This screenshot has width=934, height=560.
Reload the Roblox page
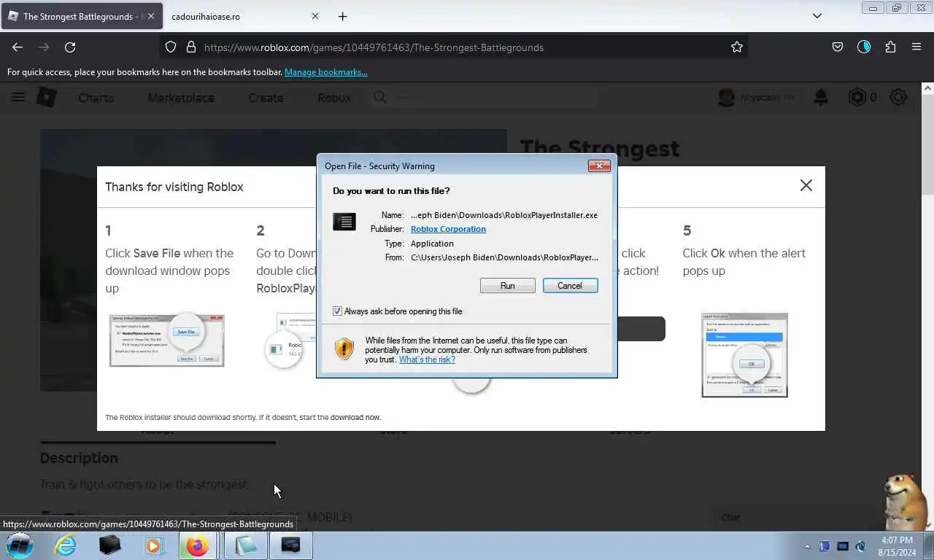pyautogui.click(x=70, y=47)
